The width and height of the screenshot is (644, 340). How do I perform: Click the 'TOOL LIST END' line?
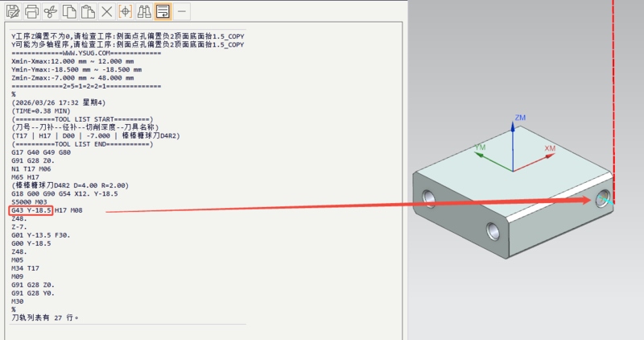click(x=82, y=144)
